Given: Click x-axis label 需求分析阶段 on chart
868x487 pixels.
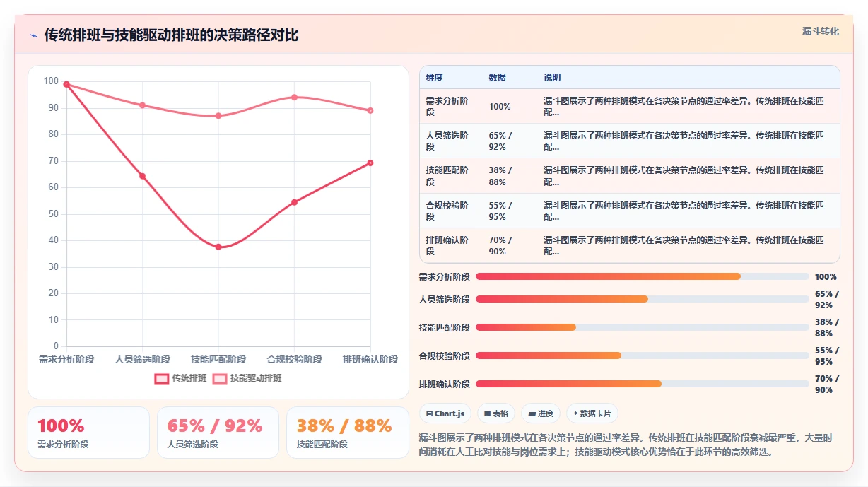Looking at the screenshot, I should 66,359.
